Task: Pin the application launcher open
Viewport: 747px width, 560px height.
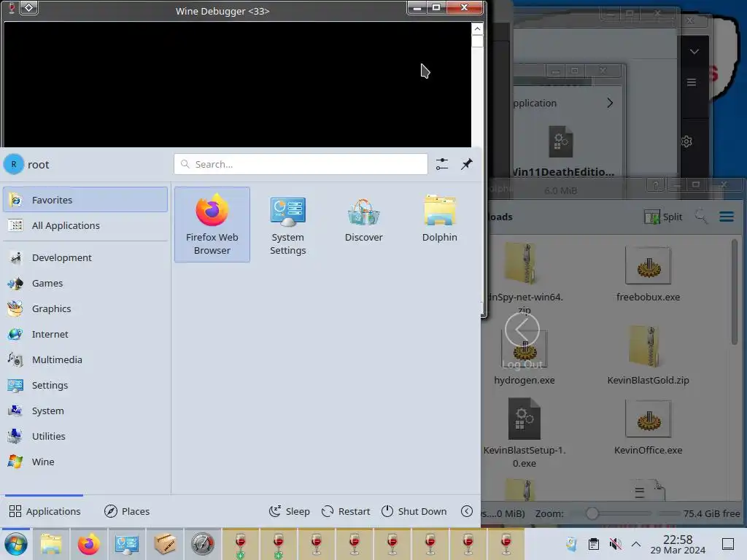Action: 466,164
